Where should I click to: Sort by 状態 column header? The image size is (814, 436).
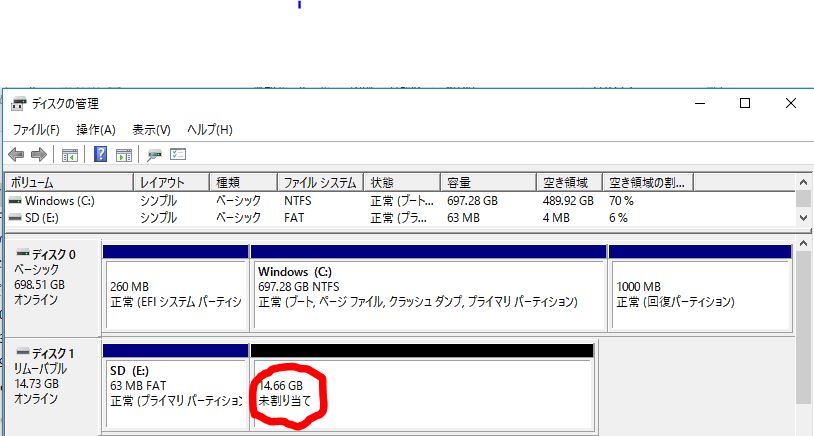click(402, 183)
